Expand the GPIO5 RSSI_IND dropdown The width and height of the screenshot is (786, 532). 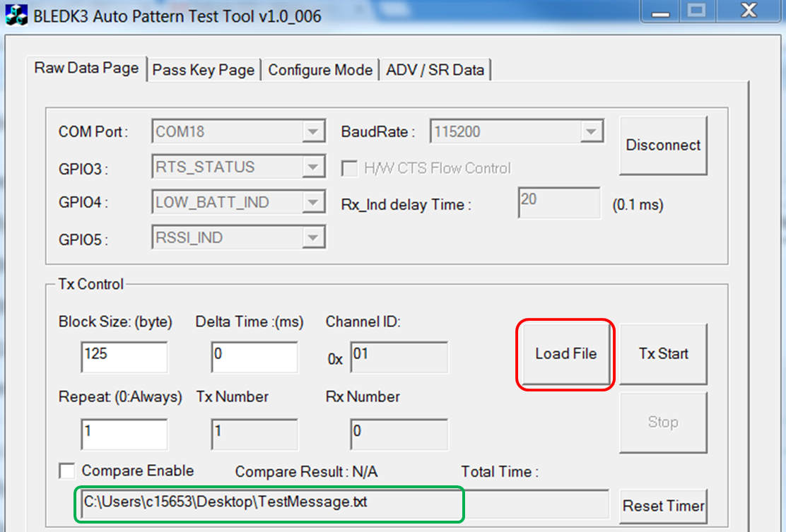[311, 238]
